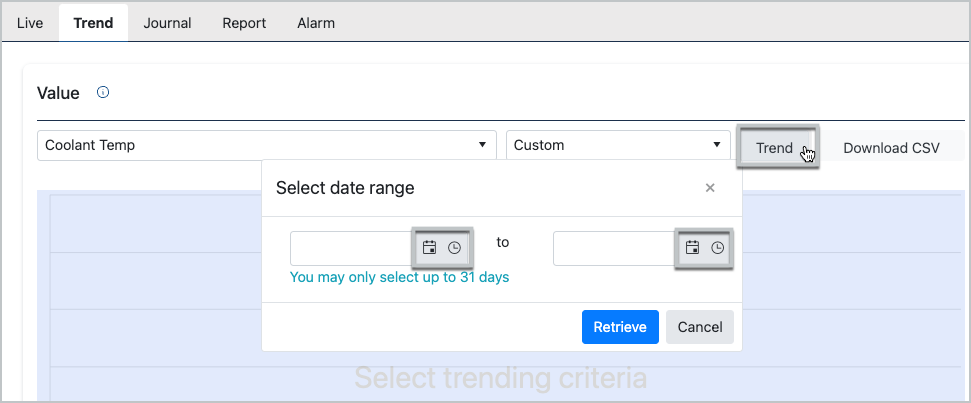
Task: Open the Custom range dropdown
Action: click(618, 145)
